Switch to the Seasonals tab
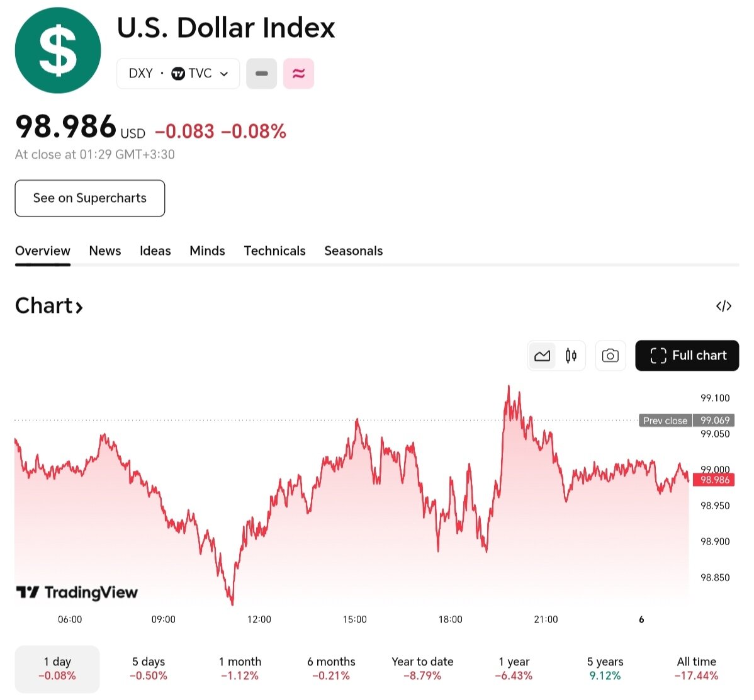This screenshot has width=754, height=700. (353, 251)
